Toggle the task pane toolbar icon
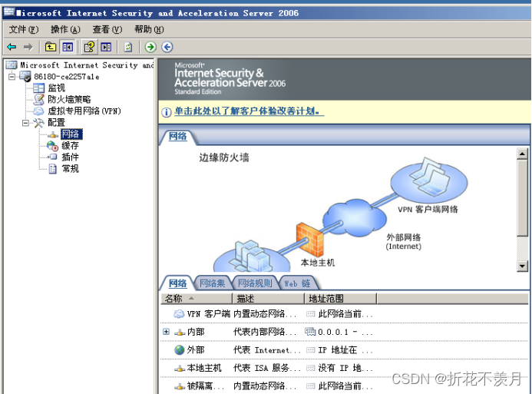532x394 pixels. coord(106,47)
